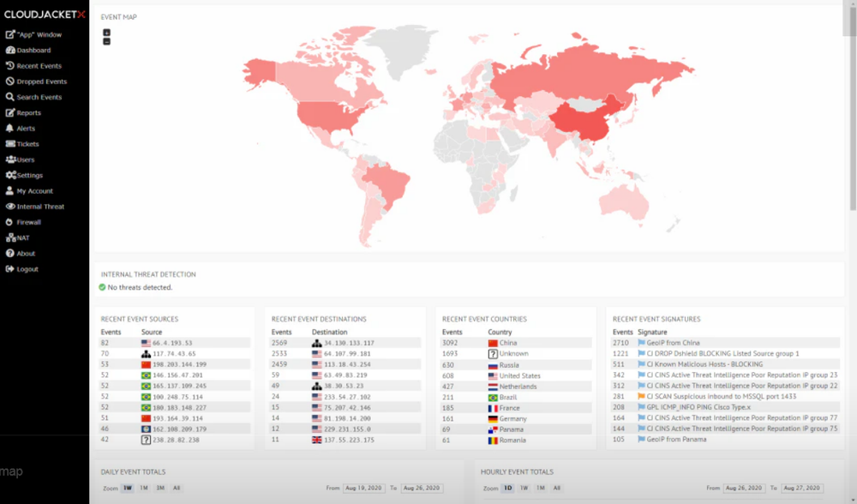Viewport: 857px width, 504px height.
Task: Click the Settings gears icon
Action: (11, 175)
